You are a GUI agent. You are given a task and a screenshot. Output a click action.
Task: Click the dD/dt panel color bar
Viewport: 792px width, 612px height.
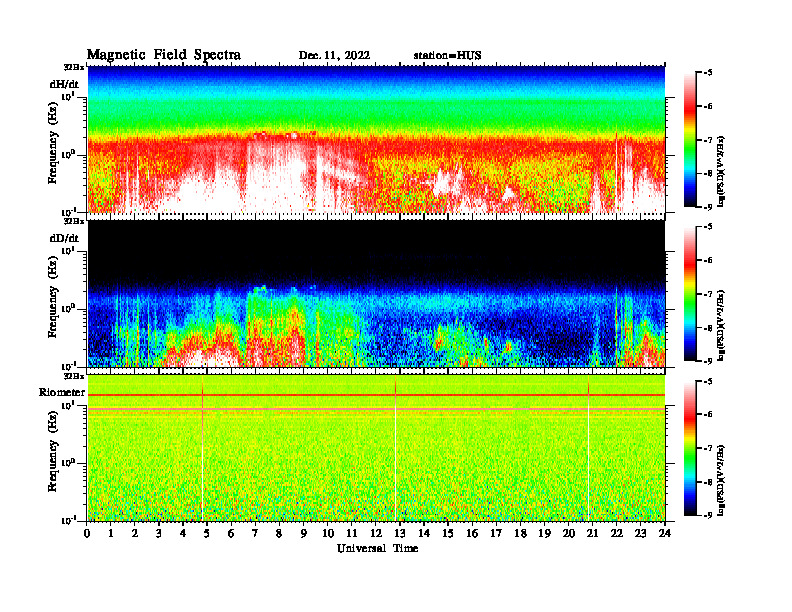690,294
